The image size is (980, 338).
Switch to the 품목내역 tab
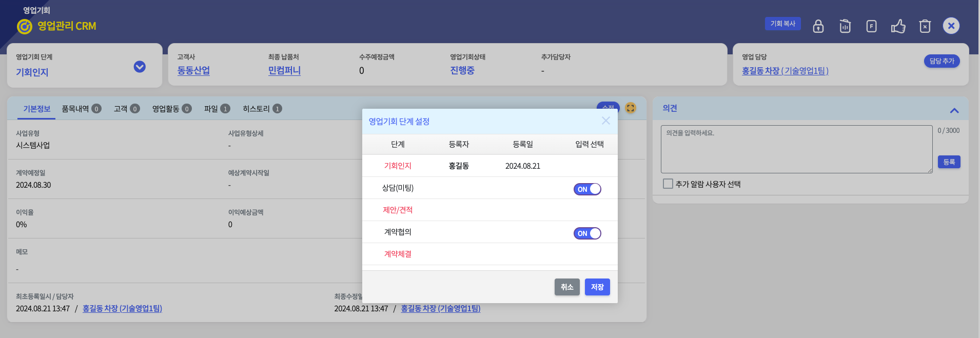coord(81,109)
